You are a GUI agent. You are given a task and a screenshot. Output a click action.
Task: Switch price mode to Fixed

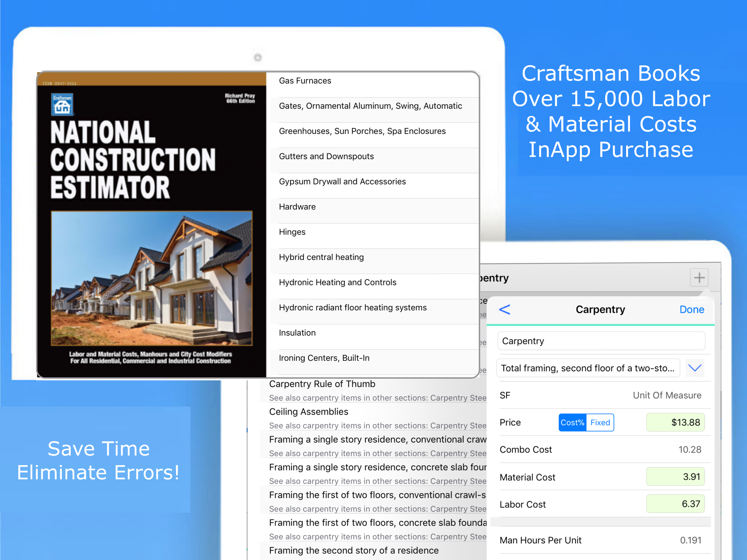(600, 422)
